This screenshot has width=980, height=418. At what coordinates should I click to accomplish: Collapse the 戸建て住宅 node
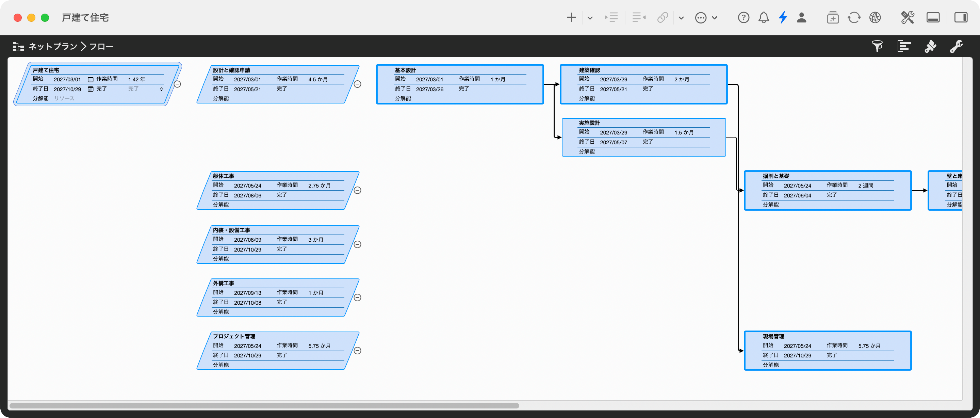[x=177, y=84]
